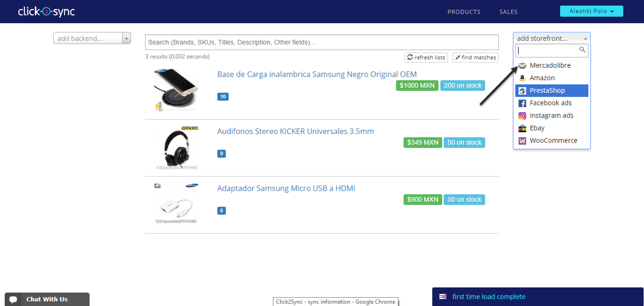Click the blue badge numbered 9
This screenshot has width=644, height=306.
221,154
